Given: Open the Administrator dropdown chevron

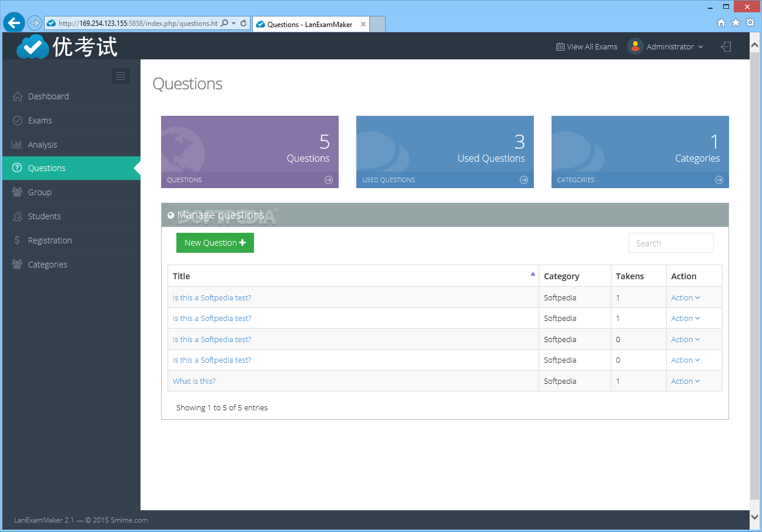Looking at the screenshot, I should pyautogui.click(x=701, y=47).
